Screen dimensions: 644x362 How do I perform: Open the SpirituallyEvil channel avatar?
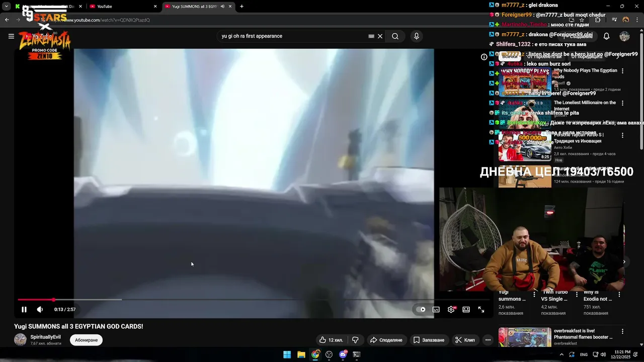20,340
